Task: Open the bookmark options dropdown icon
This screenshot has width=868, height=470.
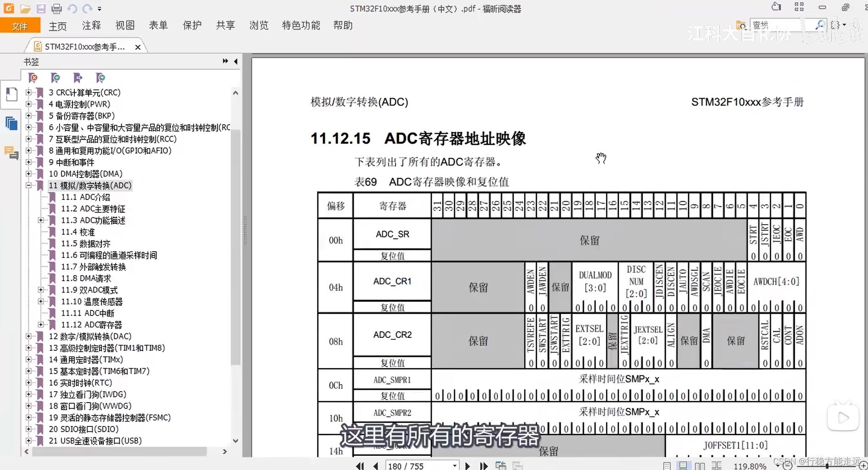Action: tap(100, 78)
